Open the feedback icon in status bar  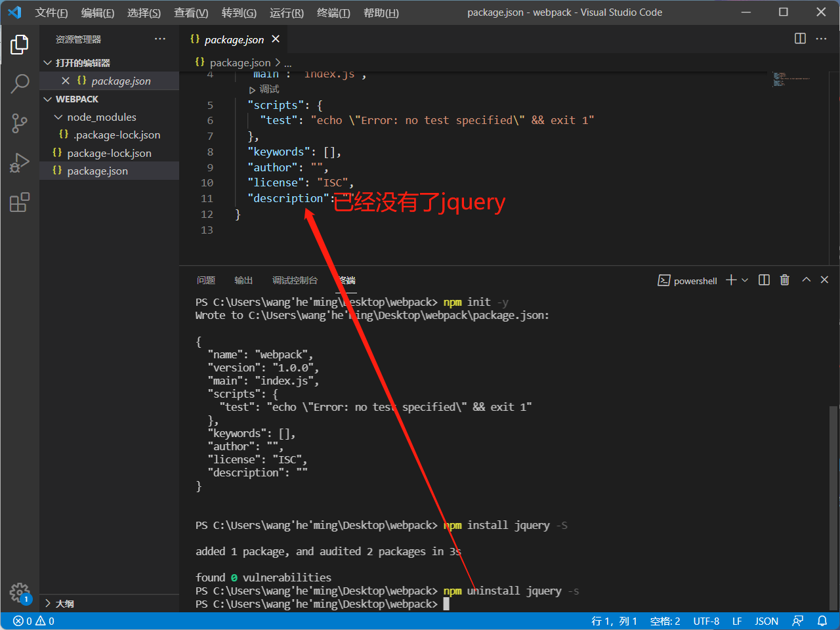tap(798, 621)
